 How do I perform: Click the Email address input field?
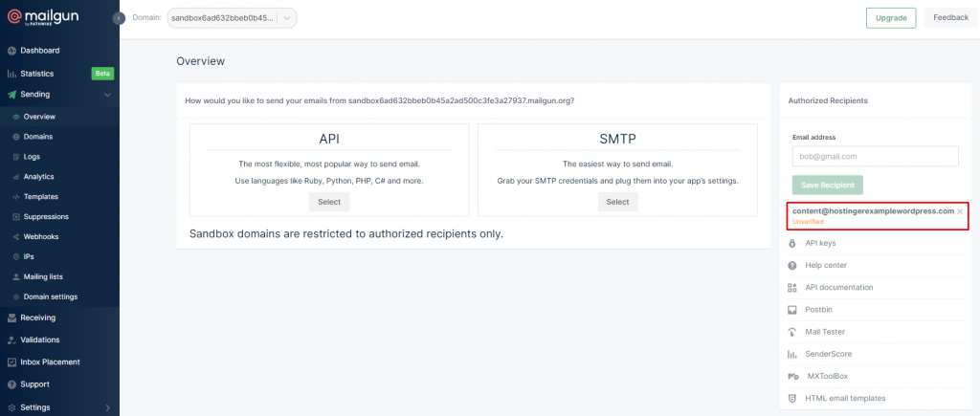click(875, 156)
